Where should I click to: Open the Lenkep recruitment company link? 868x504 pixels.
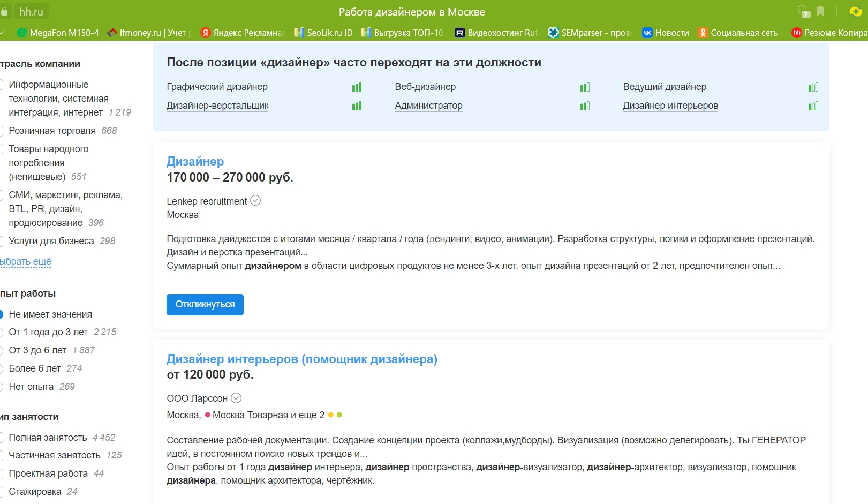[x=207, y=201]
